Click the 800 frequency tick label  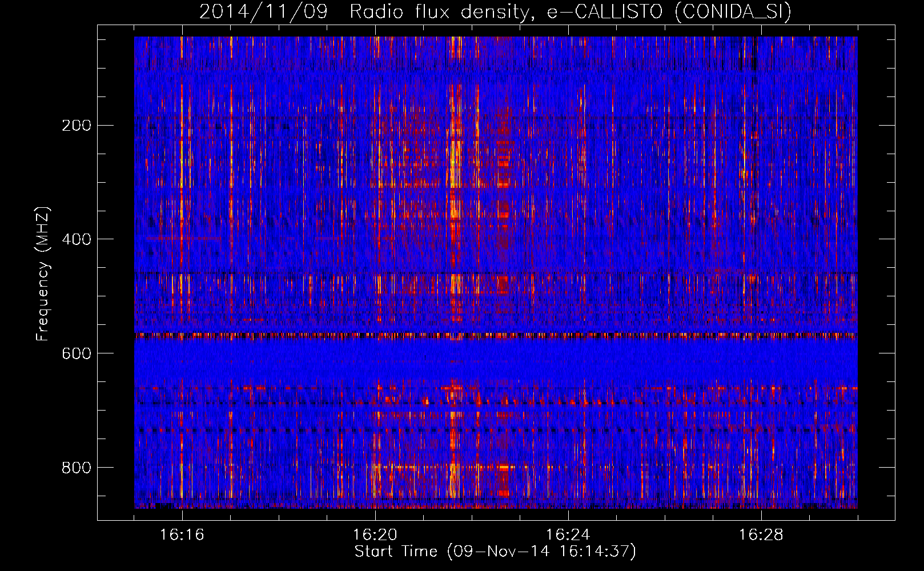tap(77, 468)
